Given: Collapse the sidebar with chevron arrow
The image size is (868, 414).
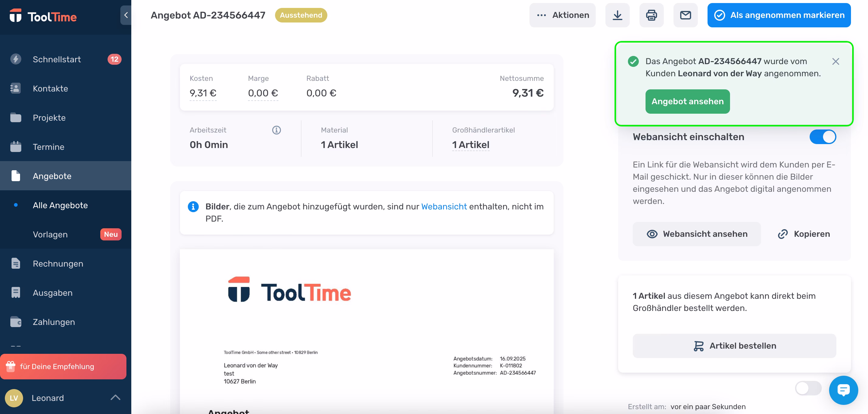Looking at the screenshot, I should click(126, 15).
